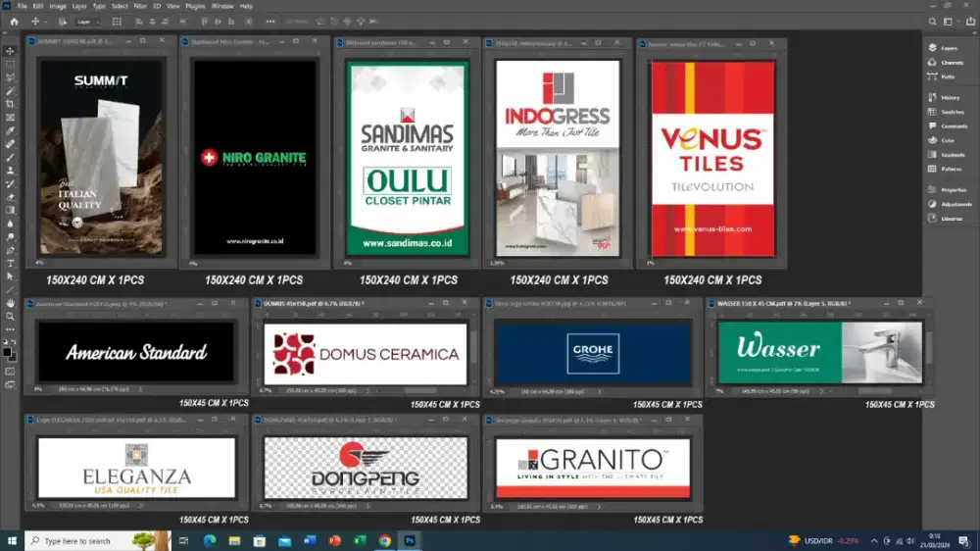
Task: Toggle Quick Mask mode icon
Action: [10, 372]
